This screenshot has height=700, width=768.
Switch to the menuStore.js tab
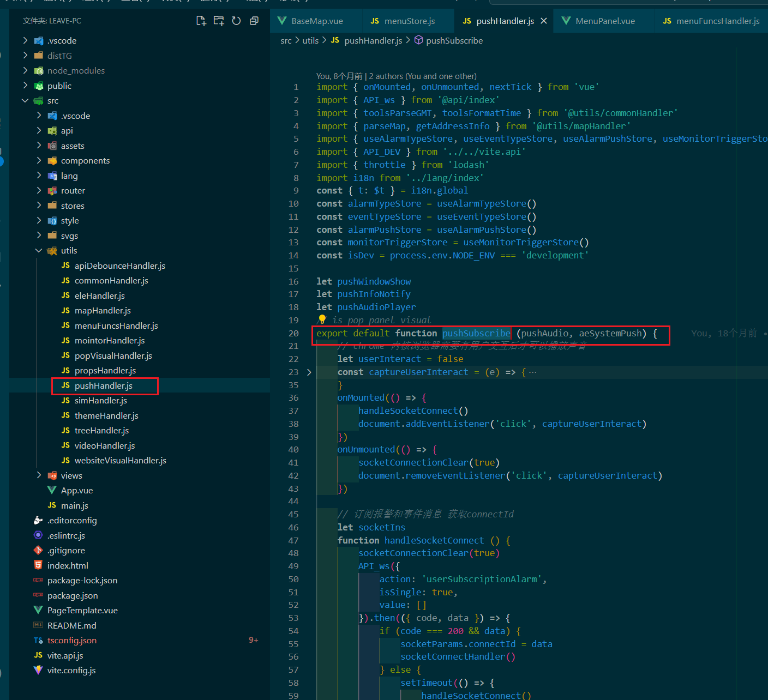(x=409, y=21)
